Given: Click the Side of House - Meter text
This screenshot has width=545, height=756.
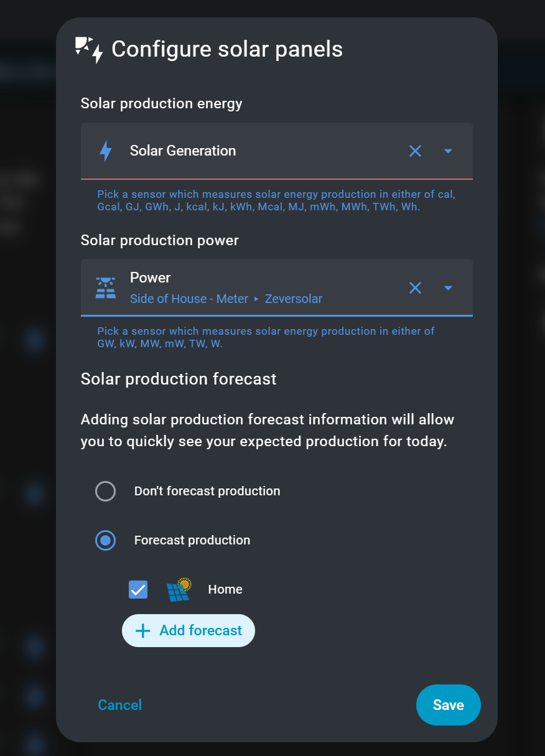Looking at the screenshot, I should pos(189,299).
